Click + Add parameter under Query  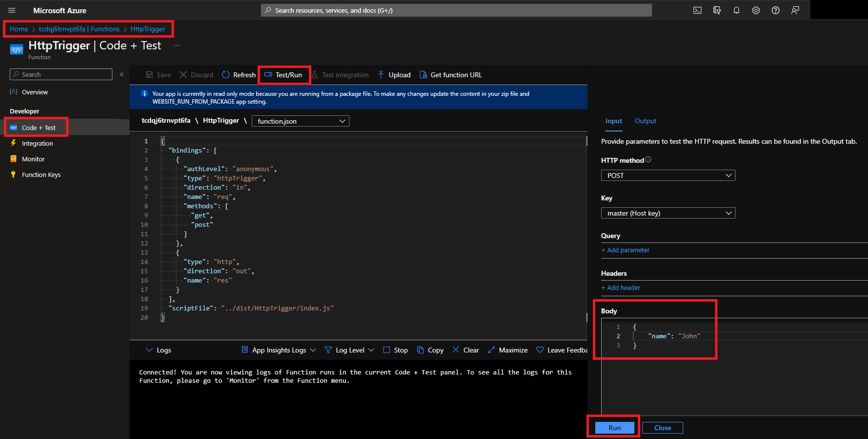pyautogui.click(x=626, y=250)
